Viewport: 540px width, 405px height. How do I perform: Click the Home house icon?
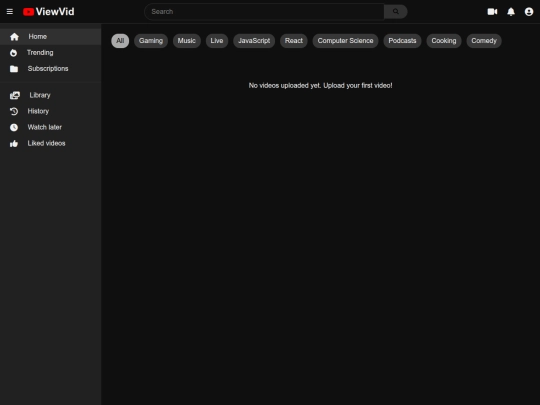click(x=14, y=37)
